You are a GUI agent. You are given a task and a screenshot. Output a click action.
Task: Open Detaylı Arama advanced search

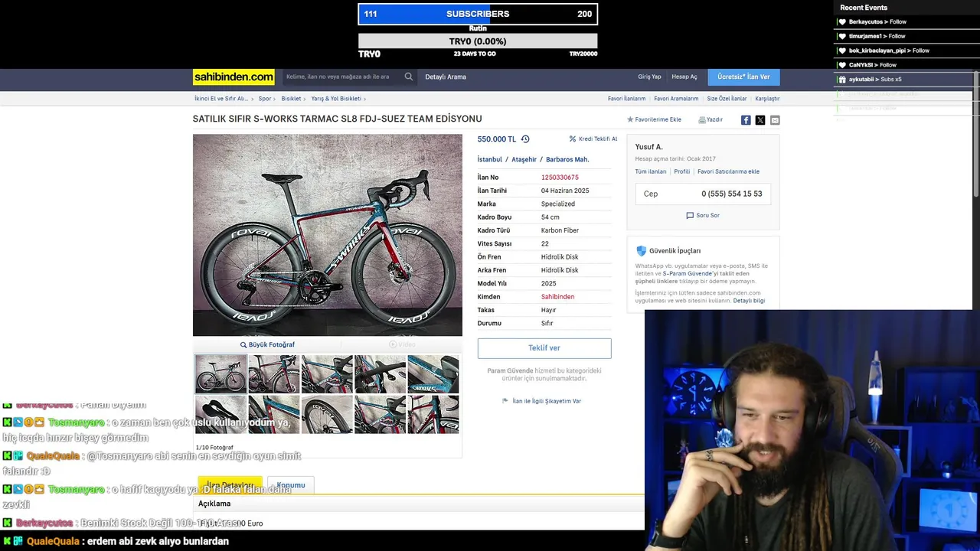click(x=446, y=77)
